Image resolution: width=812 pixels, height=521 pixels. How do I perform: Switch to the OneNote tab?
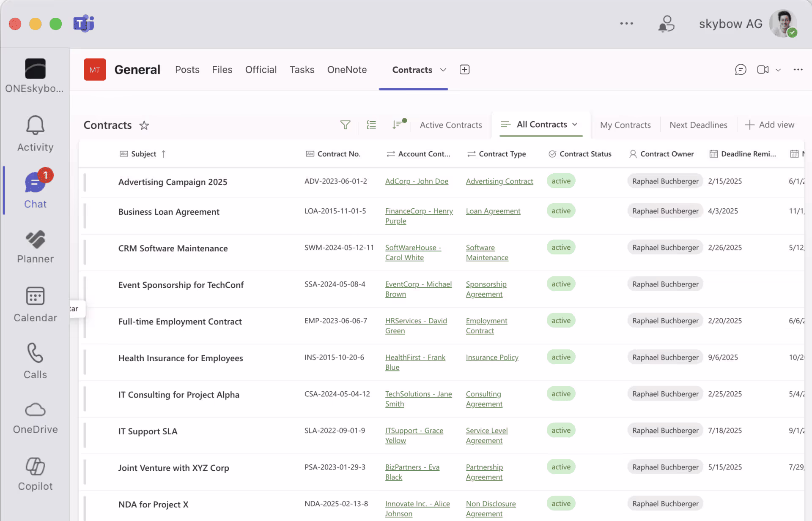pos(347,70)
